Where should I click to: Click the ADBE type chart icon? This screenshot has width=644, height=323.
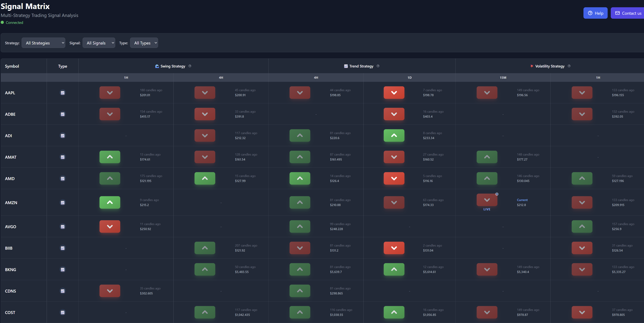coord(63,114)
